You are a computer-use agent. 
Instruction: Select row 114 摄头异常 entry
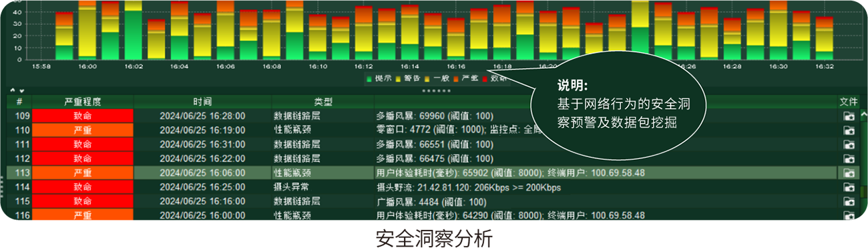click(291, 188)
